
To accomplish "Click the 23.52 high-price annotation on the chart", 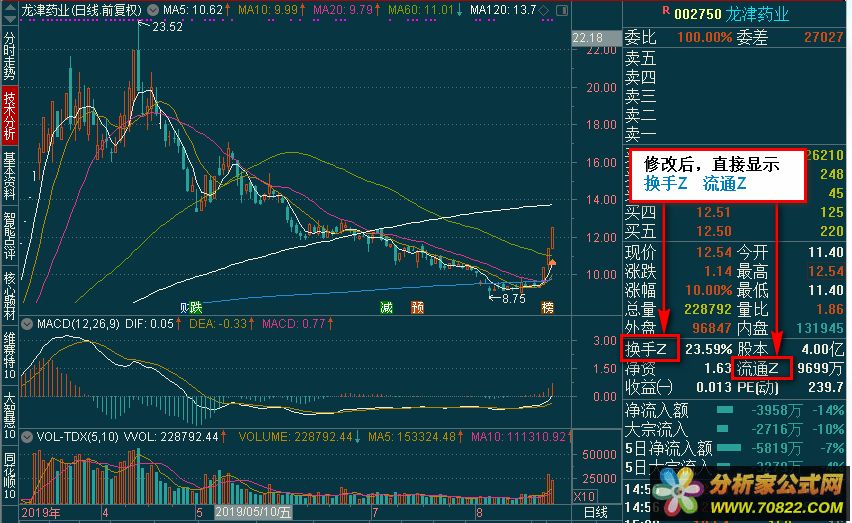I will (x=167, y=27).
